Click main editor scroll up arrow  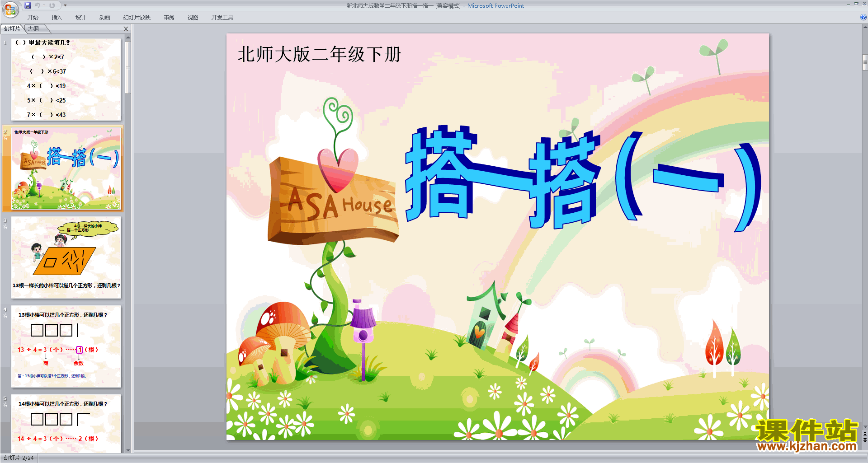(x=865, y=27)
